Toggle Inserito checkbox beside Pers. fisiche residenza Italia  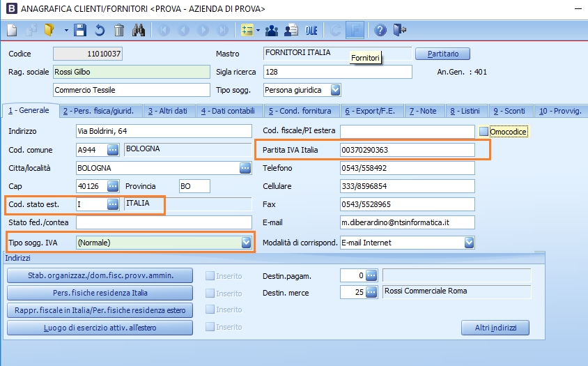pyautogui.click(x=210, y=293)
